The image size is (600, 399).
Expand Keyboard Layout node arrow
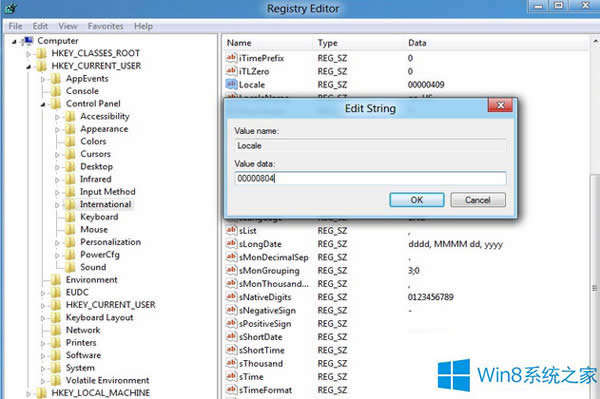43,318
